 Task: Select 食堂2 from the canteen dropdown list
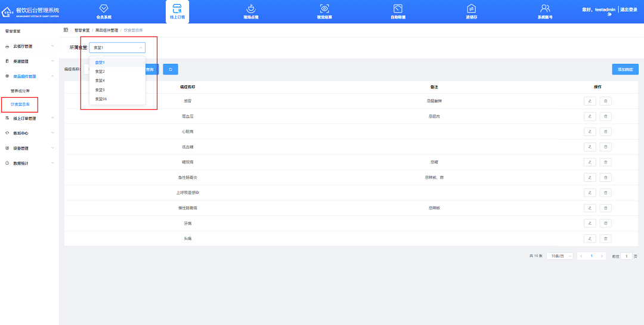coord(100,72)
